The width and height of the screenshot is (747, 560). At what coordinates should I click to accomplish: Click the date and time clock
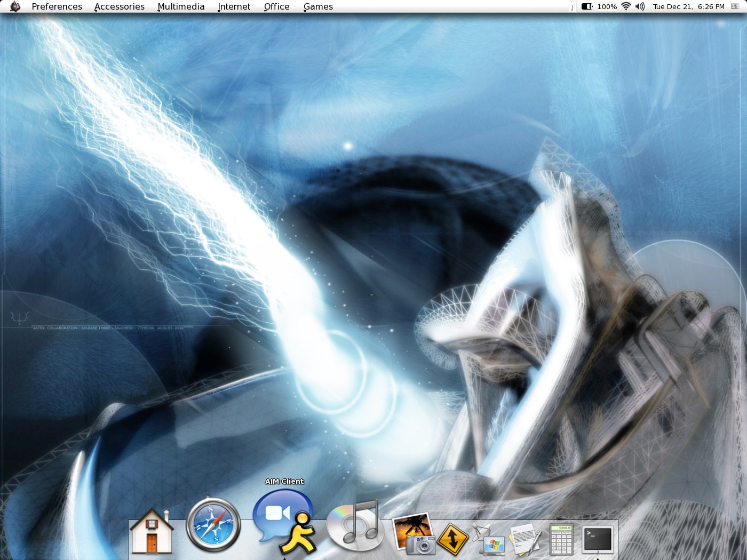[689, 6]
